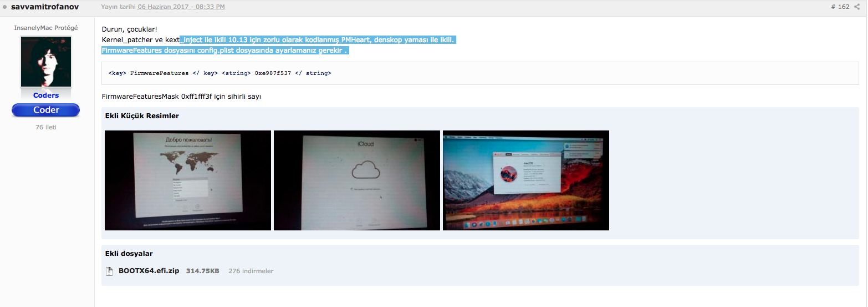The width and height of the screenshot is (868, 307).
Task: Click the InsanelyMac Protégé rank title
Action: click(x=46, y=28)
